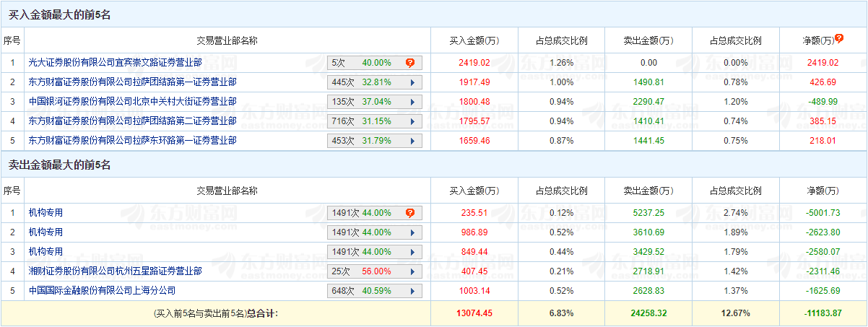The height and width of the screenshot is (327, 868).
Task: Open the 中国银河证券北京中关村大街证券营业部 link
Action: (132, 102)
